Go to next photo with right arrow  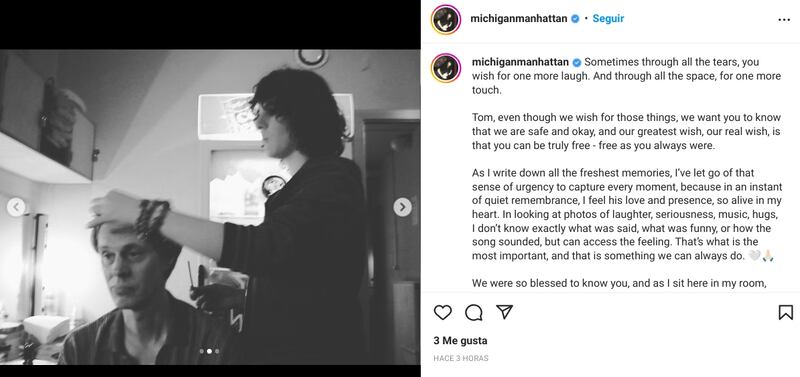pos(403,207)
